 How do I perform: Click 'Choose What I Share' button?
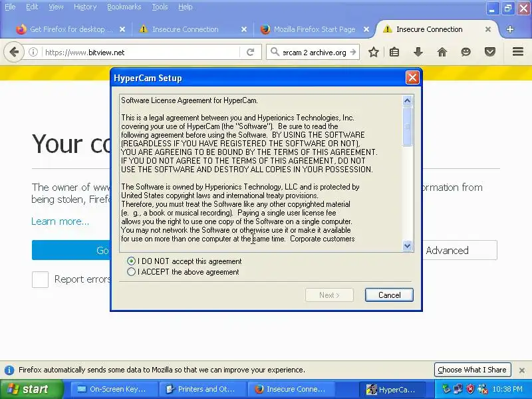[472, 370]
